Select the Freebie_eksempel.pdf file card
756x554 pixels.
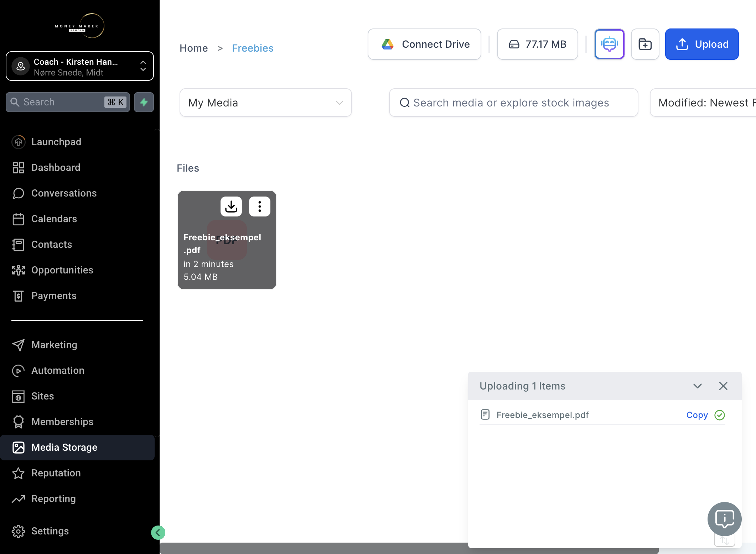[x=227, y=240]
